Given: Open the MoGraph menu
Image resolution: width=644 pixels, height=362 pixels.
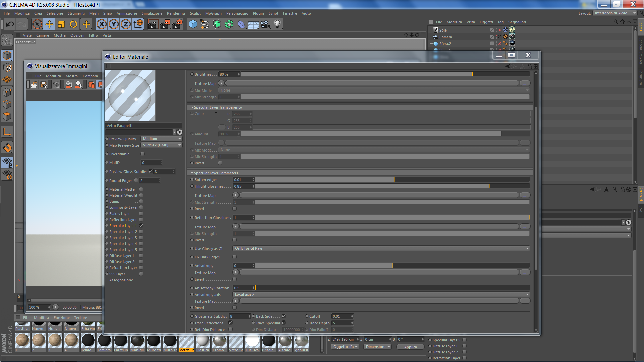Looking at the screenshot, I should 213,13.
